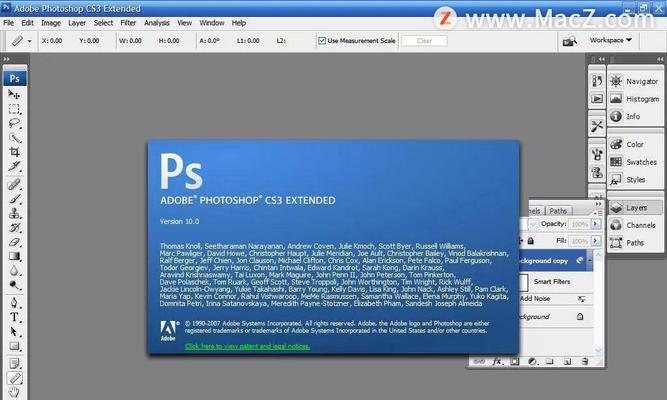Screen dimensions: 667x400
Task: Open the Fill slider arrow
Action: tap(596, 241)
